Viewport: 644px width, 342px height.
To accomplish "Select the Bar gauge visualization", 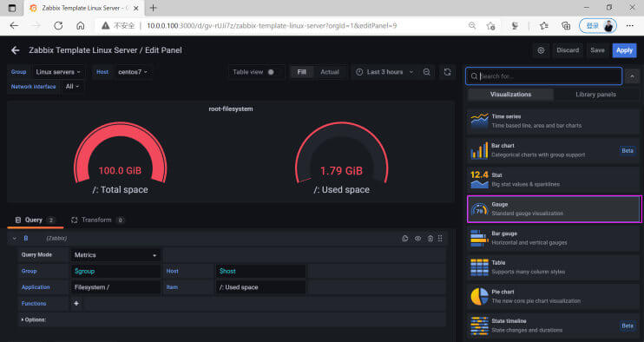I will 553,238.
